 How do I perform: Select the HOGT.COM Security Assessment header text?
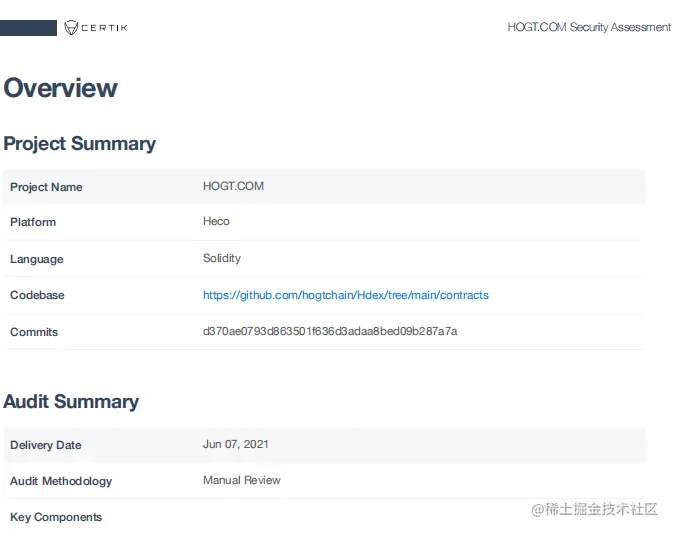[x=589, y=27]
